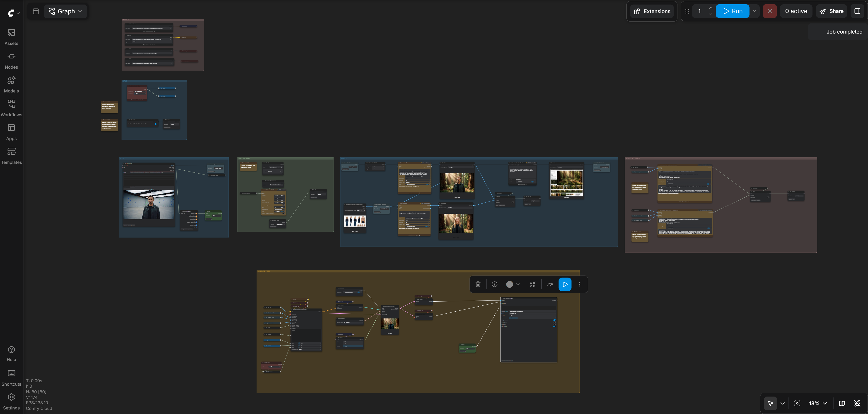Open the Help menu in the sidebar
868x414 pixels.
(x=12, y=354)
